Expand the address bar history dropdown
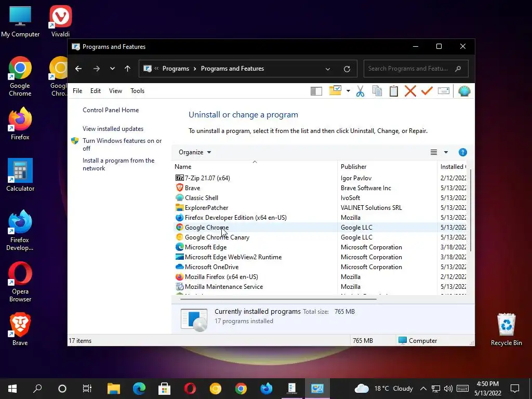 click(x=328, y=69)
